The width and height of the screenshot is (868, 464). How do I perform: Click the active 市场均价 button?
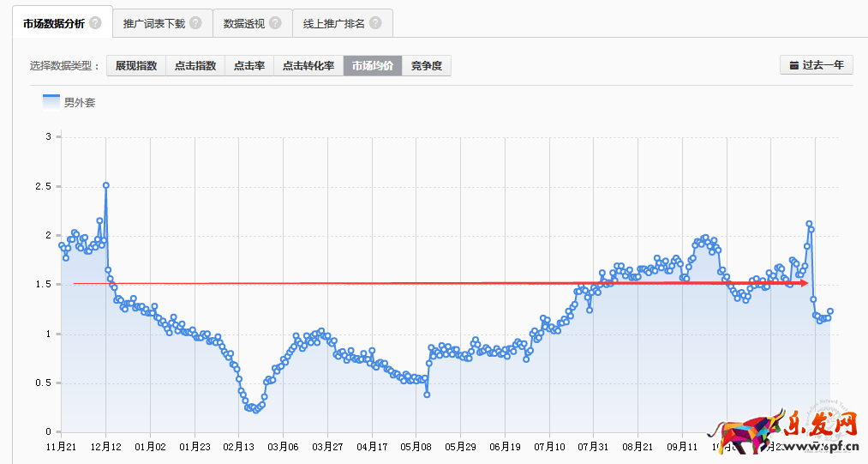[x=373, y=66]
